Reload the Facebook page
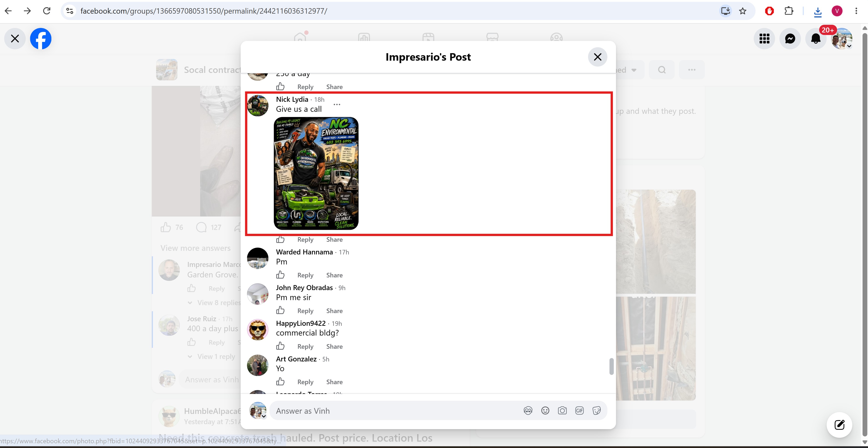 point(47,11)
